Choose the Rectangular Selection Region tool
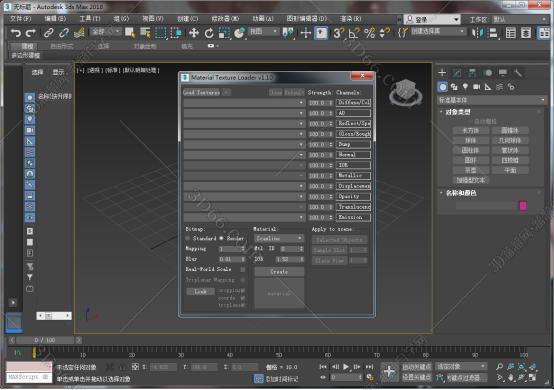The width and height of the screenshot is (554, 390). point(160,33)
